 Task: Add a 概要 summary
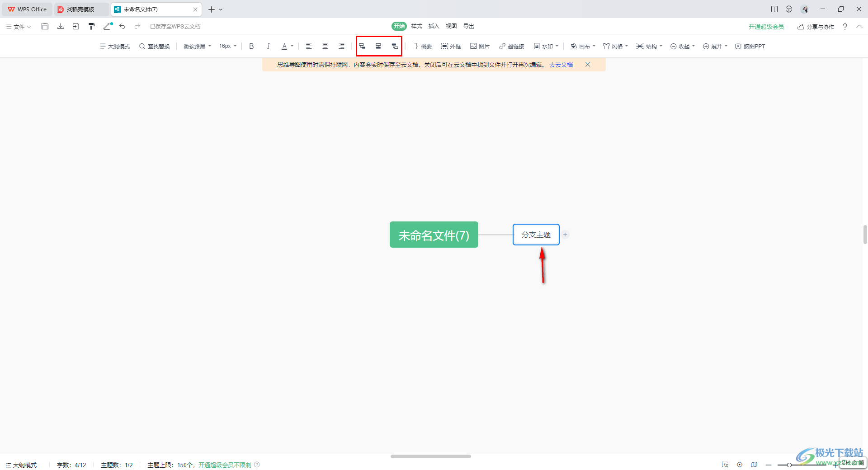422,46
